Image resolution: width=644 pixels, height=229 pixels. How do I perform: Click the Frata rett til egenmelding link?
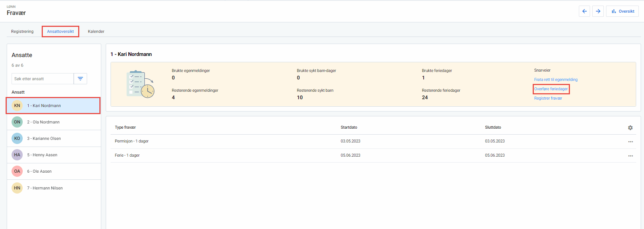556,79
